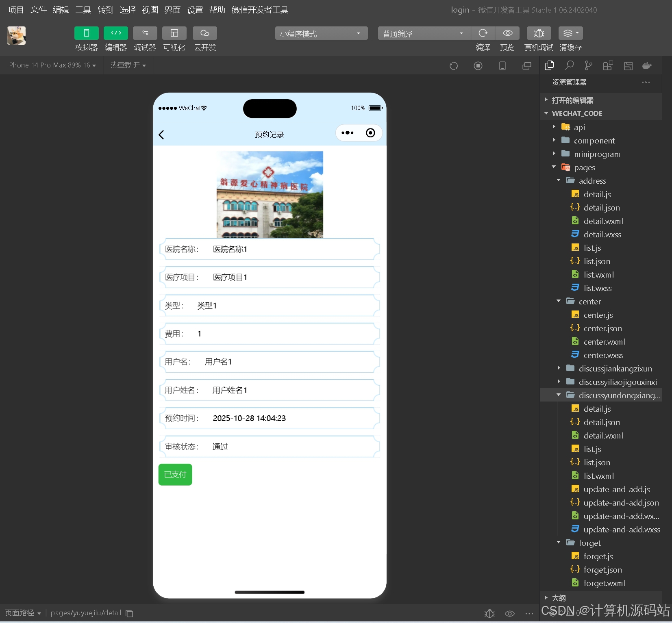Open 云开发 cloud development
The image size is (672, 623).
[x=205, y=33]
